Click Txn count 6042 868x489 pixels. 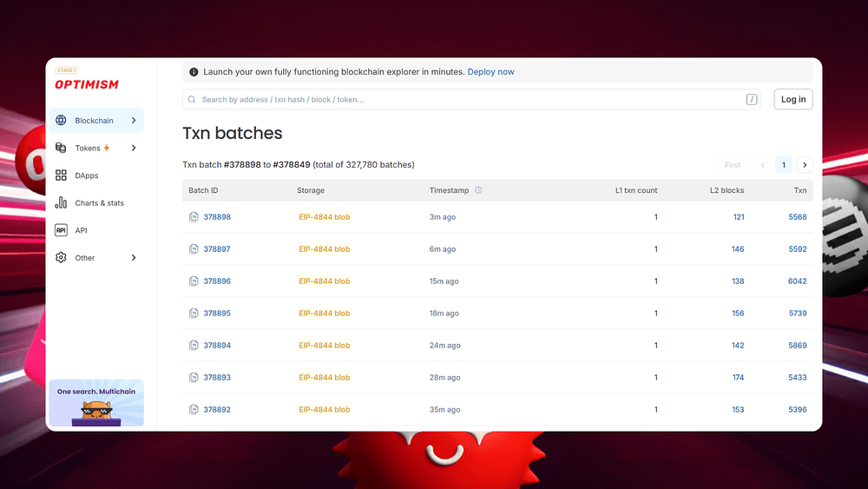tap(797, 281)
